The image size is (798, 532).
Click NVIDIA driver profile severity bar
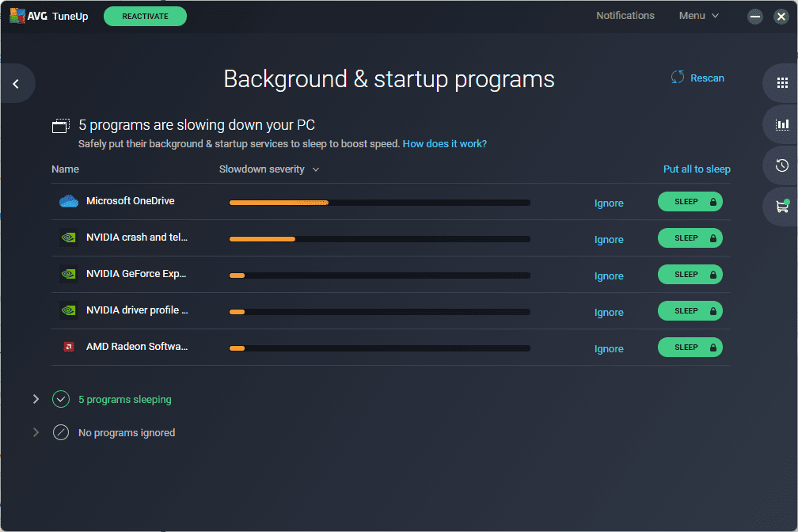click(380, 312)
